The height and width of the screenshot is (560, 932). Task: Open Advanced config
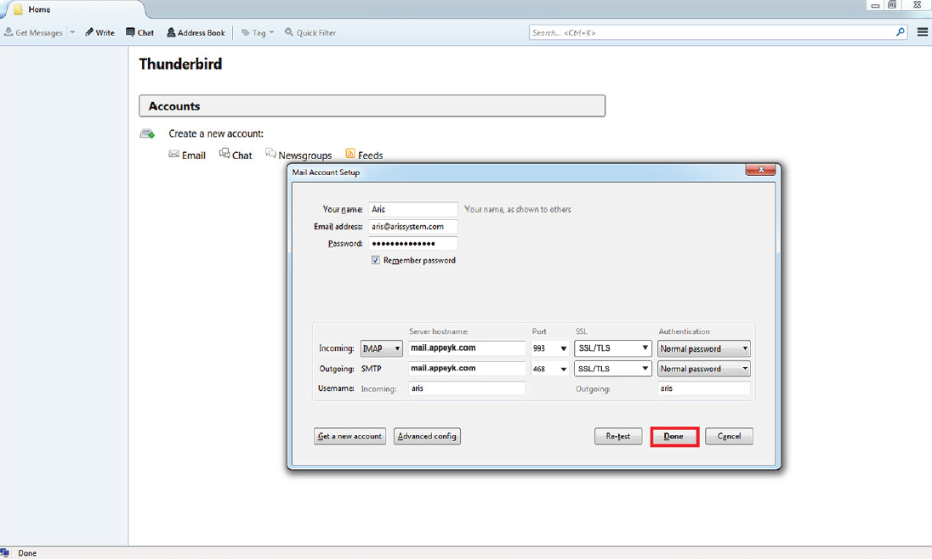(x=427, y=437)
